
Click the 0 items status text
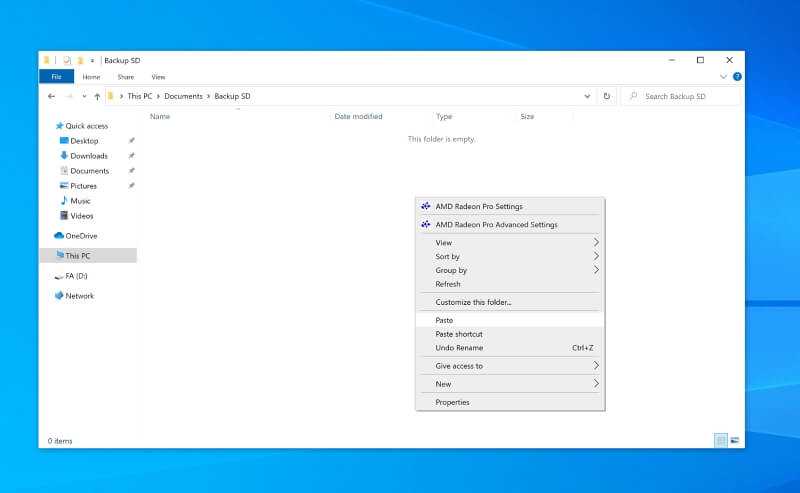click(60, 441)
